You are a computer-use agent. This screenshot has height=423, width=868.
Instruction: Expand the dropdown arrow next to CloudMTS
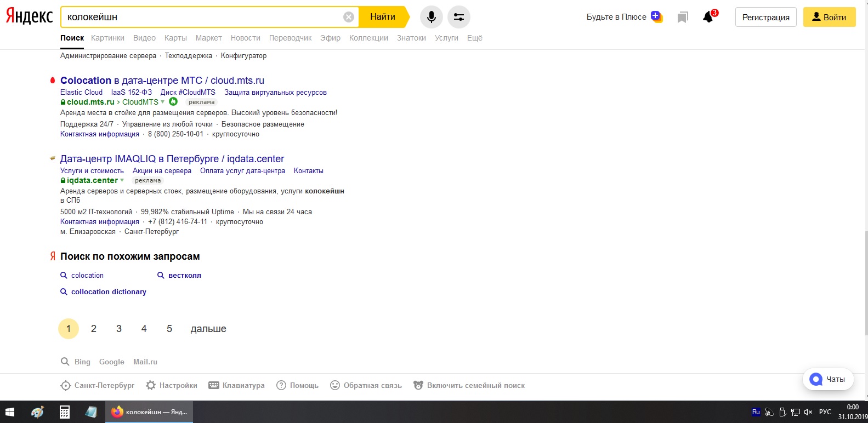tap(163, 102)
